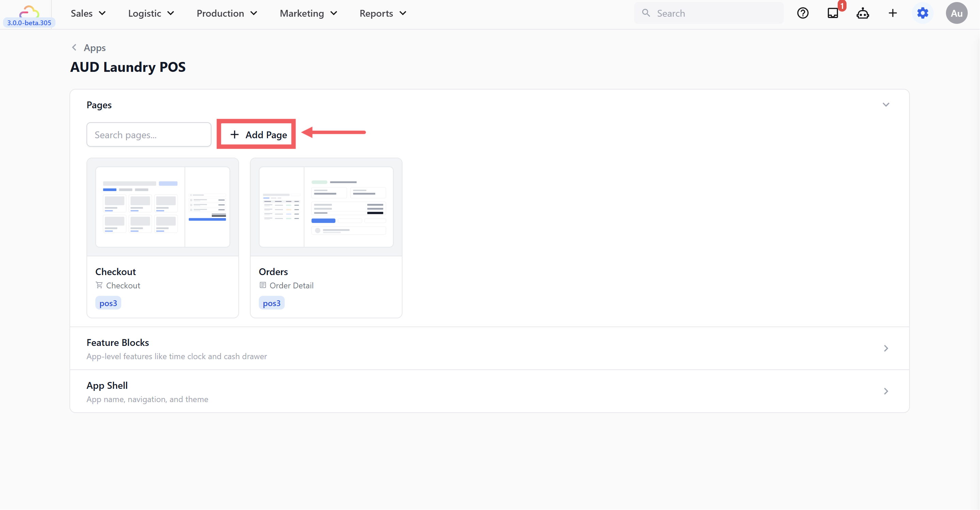Go back via Apps breadcrumb link
The width and height of the screenshot is (980, 510).
(x=95, y=48)
